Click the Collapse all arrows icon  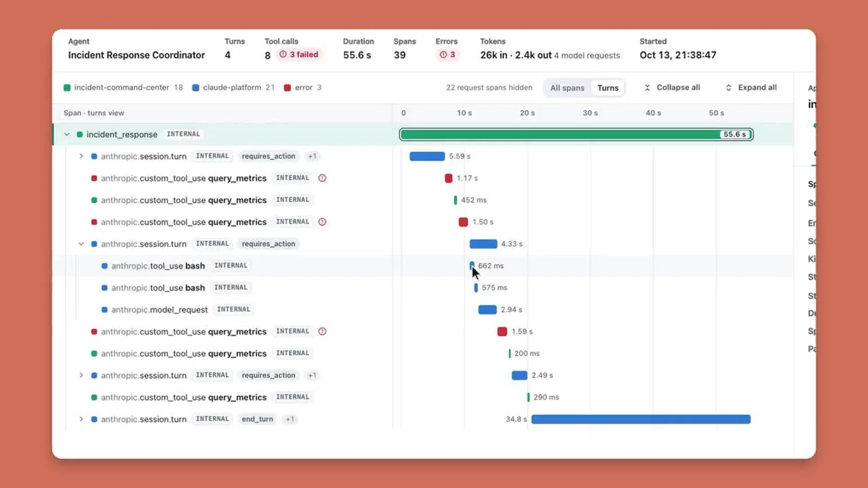[647, 88]
